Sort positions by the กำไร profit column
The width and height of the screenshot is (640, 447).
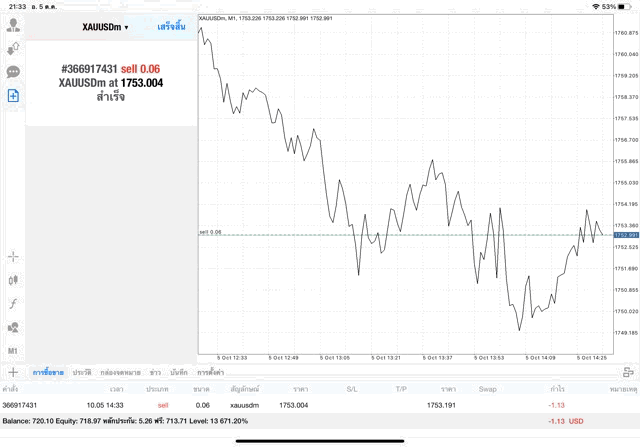558,388
